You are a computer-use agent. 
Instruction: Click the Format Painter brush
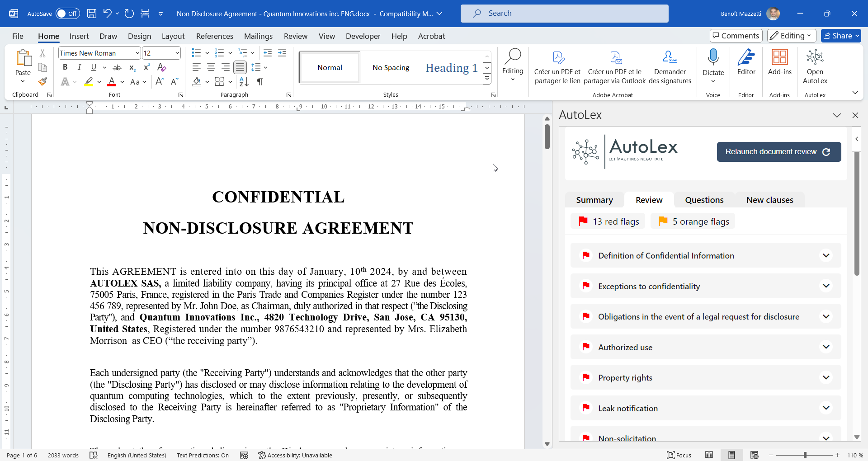click(42, 82)
